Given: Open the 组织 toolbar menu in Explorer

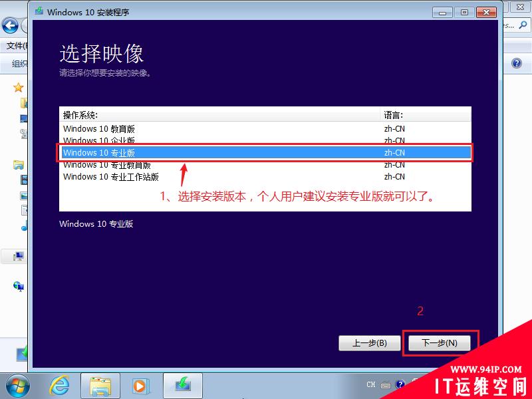Looking at the screenshot, I should coord(19,63).
